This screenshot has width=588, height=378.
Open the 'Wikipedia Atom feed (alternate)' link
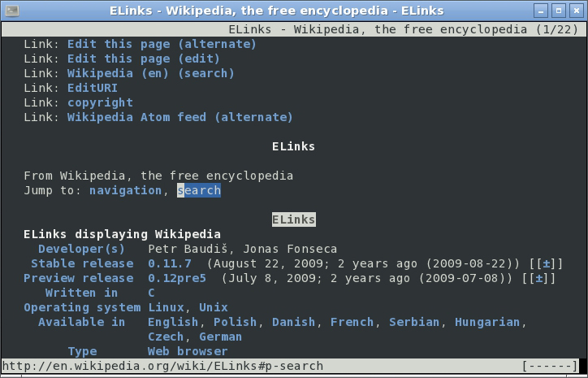(180, 118)
